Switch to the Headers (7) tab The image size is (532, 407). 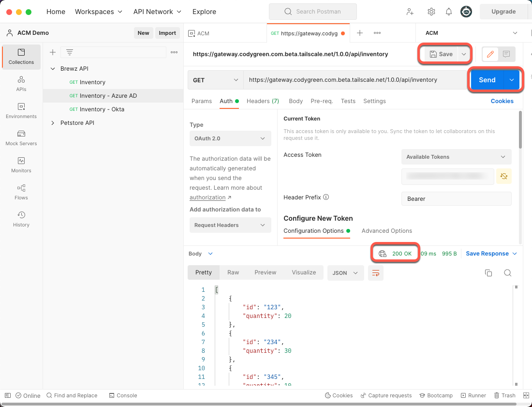[263, 101]
